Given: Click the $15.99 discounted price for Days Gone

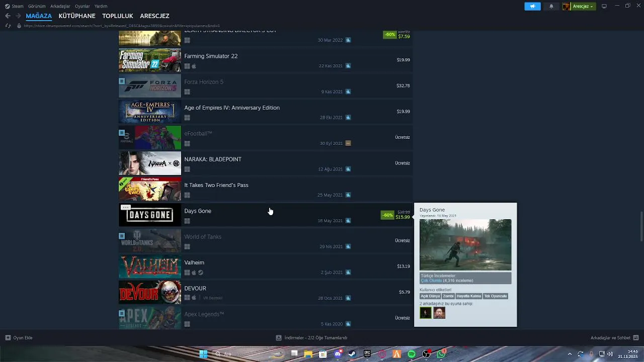Looking at the screenshot, I should click(403, 217).
